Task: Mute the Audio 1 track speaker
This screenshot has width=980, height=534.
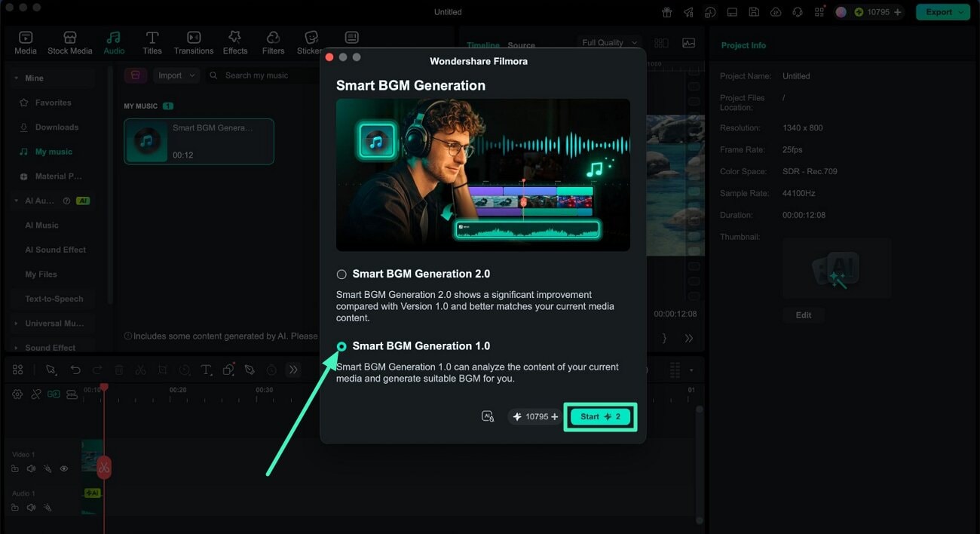Action: coord(31,508)
